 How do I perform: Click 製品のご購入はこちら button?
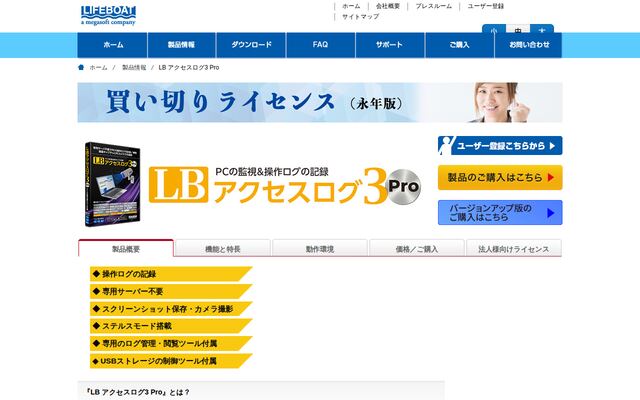500,178
